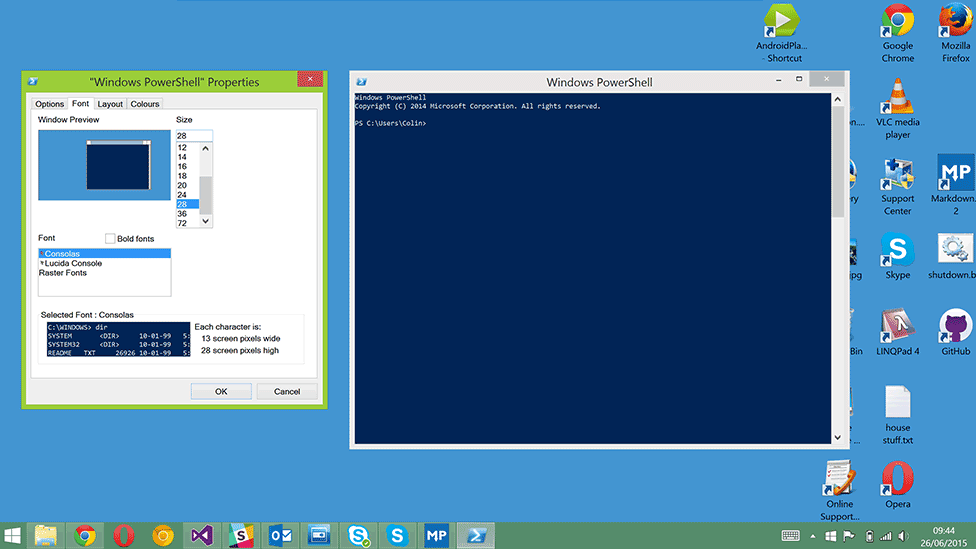Open the Markdown Pad 2 desktop icon
976x549 pixels.
(x=955, y=186)
